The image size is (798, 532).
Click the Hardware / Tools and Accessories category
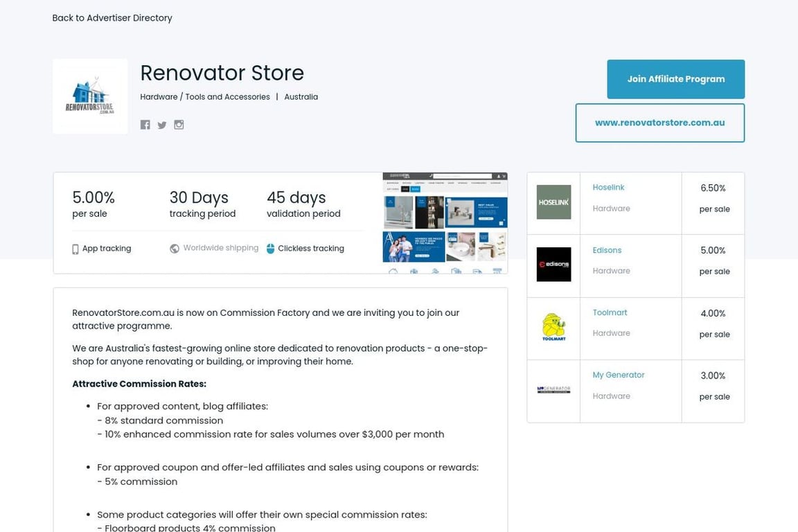click(205, 97)
